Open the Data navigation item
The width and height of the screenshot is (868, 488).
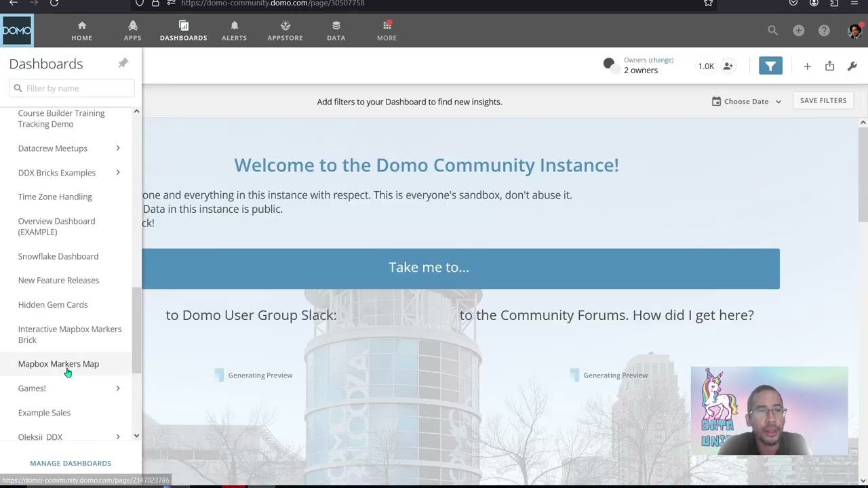tap(336, 30)
